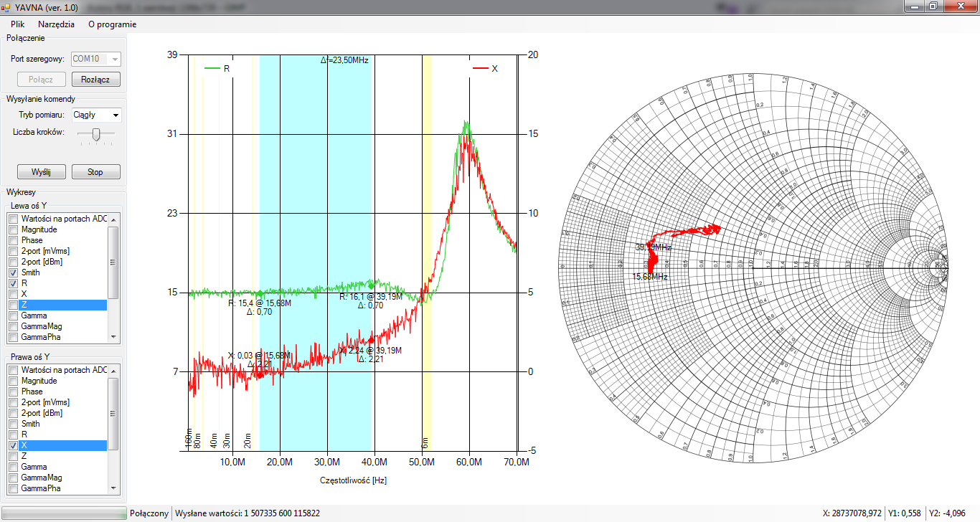The height and width of the screenshot is (522, 980).
Task: Click the green R legend marker on chart
Action: point(212,69)
